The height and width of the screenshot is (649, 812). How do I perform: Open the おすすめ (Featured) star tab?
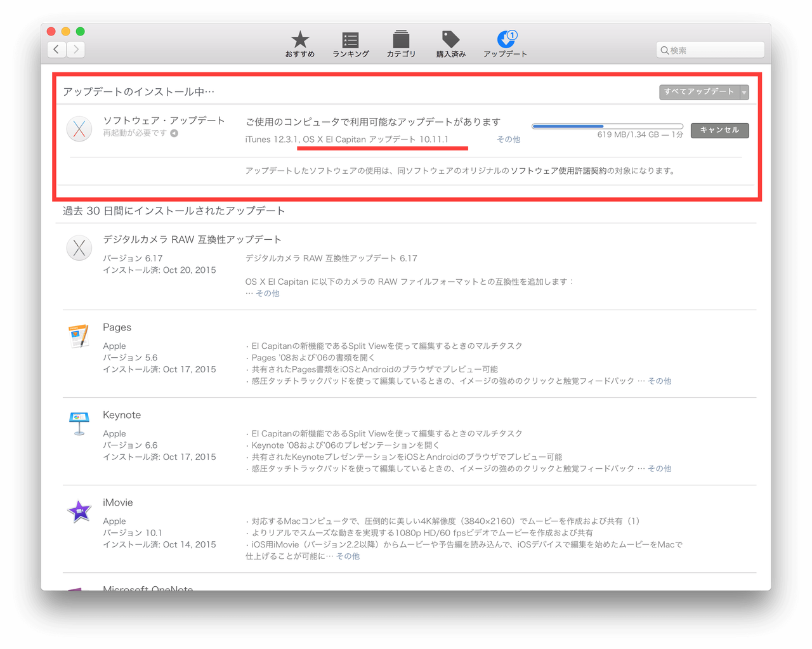[x=299, y=44]
